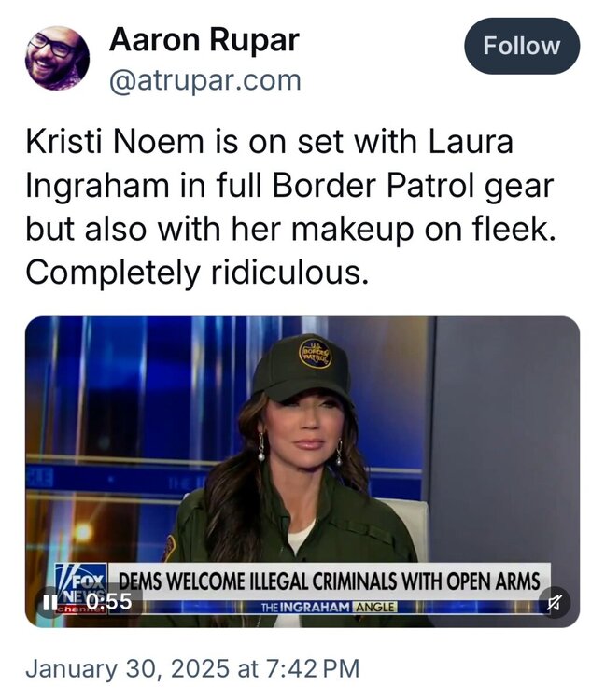Screen dimensions: 605x700
Task: Click the 0:55 video time indicator
Action: click(x=109, y=601)
